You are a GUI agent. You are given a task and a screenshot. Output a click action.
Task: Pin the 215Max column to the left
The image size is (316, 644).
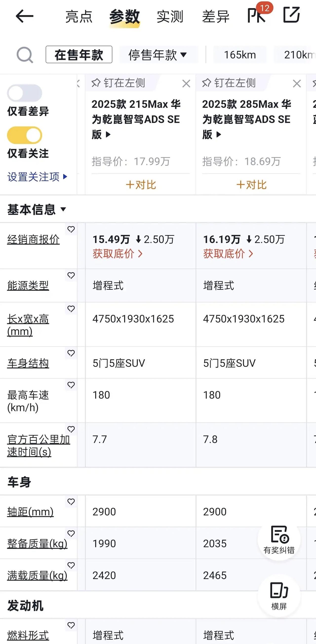(118, 83)
